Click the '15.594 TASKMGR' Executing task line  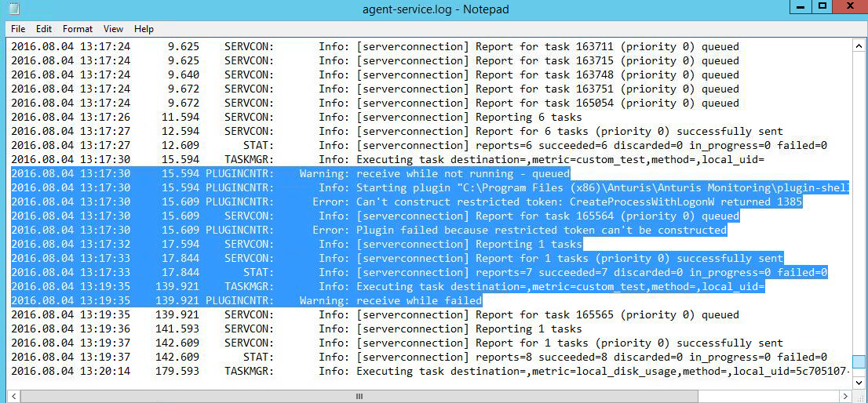[388, 159]
